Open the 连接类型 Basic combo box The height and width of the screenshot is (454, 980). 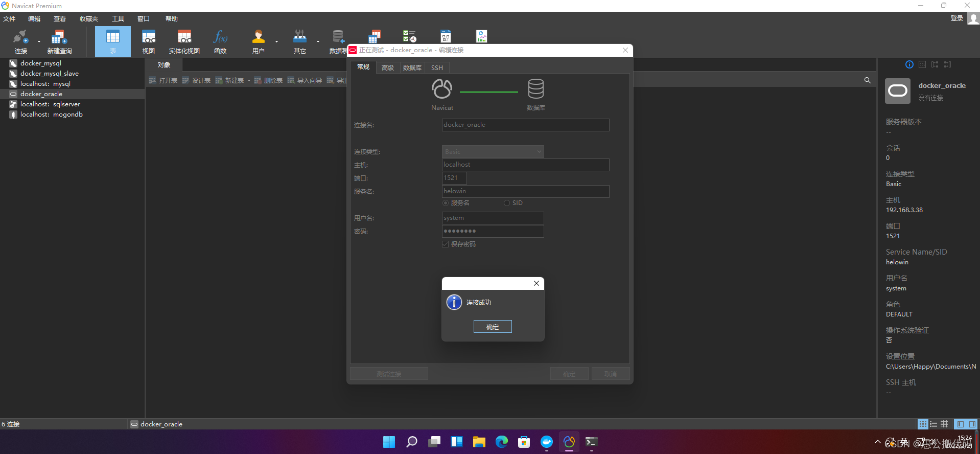click(x=493, y=152)
